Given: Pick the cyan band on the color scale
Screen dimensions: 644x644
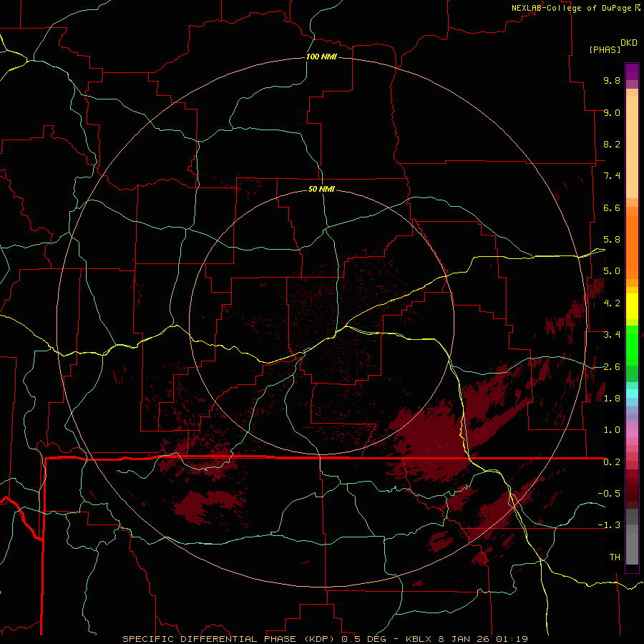Looking at the screenshot, I should pyautogui.click(x=632, y=393).
